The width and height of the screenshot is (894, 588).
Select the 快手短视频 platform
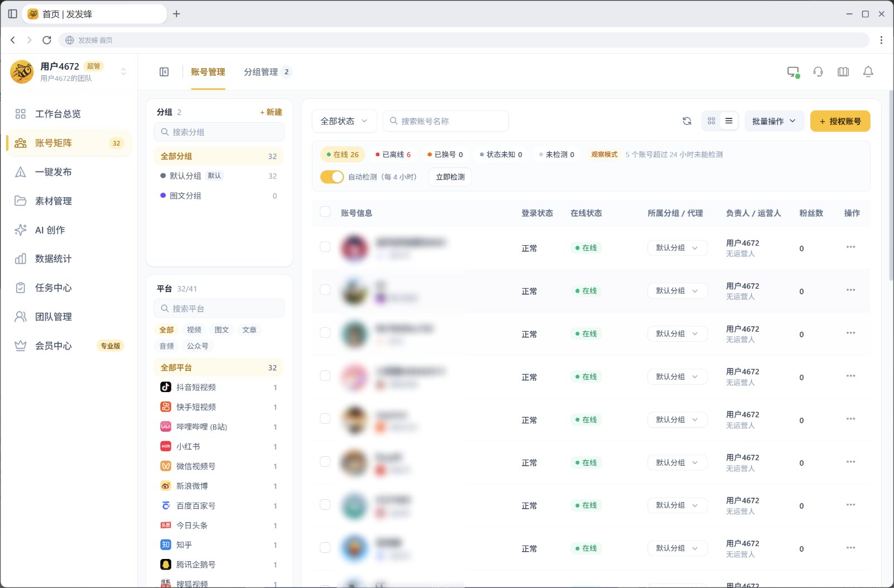[219, 407]
